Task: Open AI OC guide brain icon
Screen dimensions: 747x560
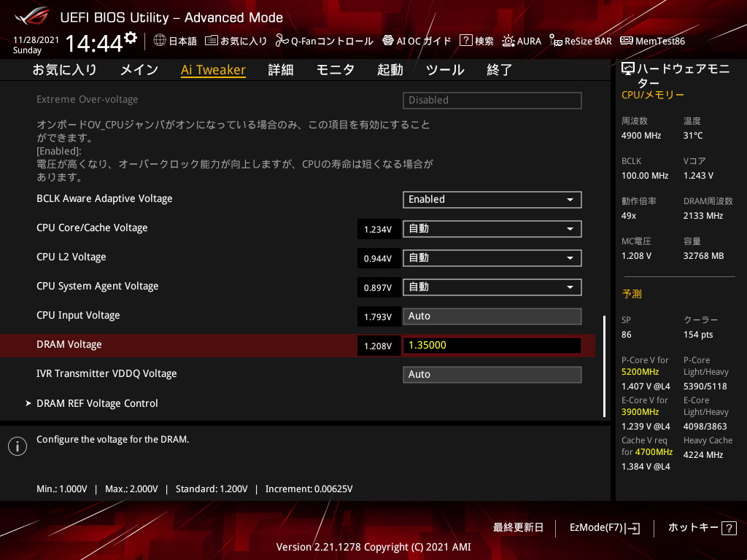Action: 388,41
